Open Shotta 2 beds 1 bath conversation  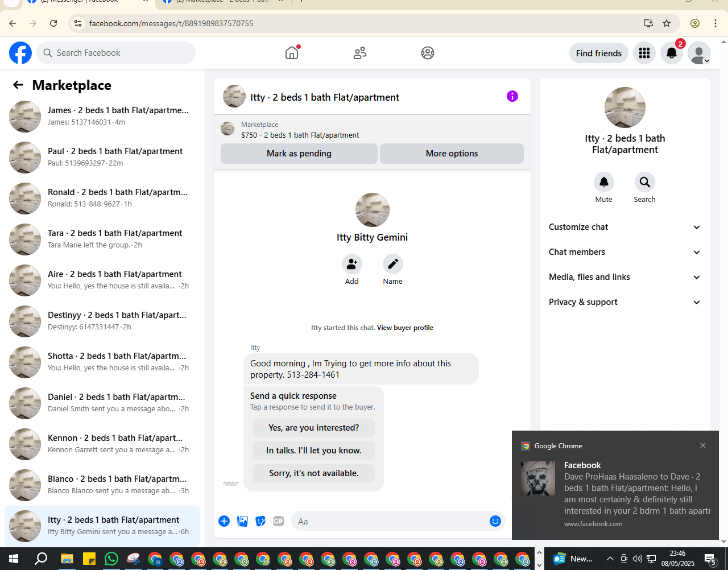[102, 362]
